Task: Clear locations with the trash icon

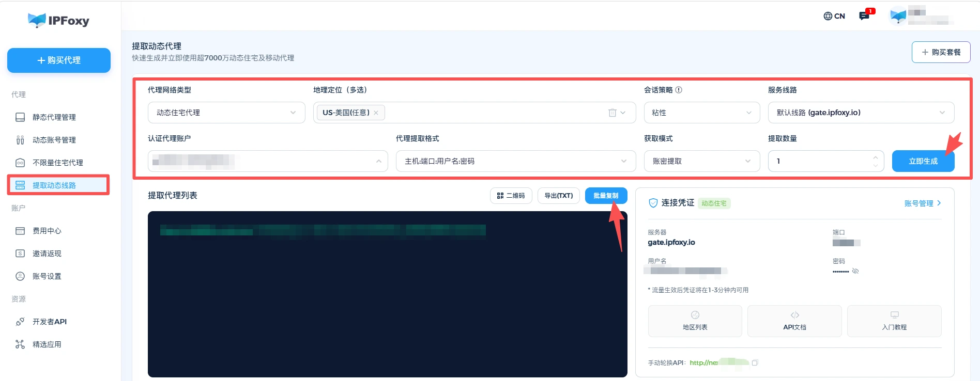Action: (612, 113)
